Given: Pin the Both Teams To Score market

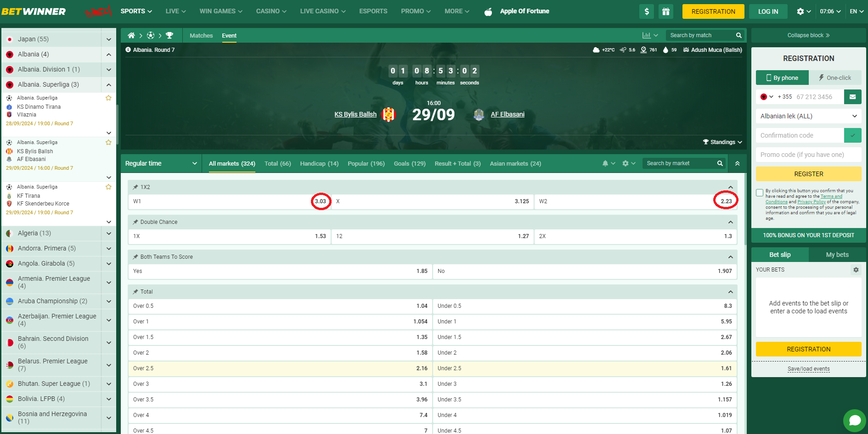Looking at the screenshot, I should coord(135,257).
